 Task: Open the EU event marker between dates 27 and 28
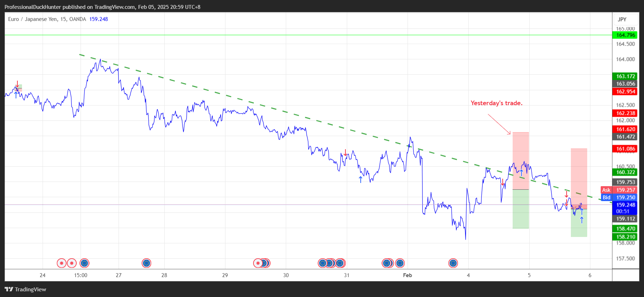[x=146, y=263]
